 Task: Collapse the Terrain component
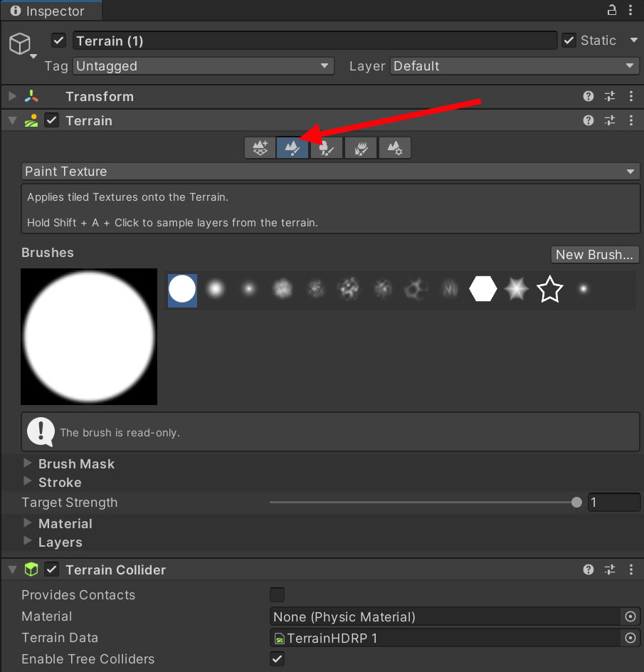(x=12, y=121)
